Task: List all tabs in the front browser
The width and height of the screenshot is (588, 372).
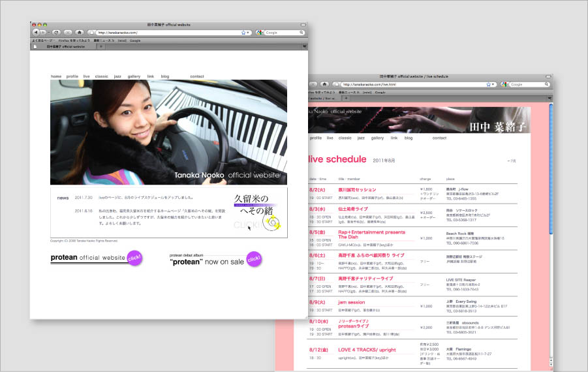Action: pyautogui.click(x=305, y=46)
